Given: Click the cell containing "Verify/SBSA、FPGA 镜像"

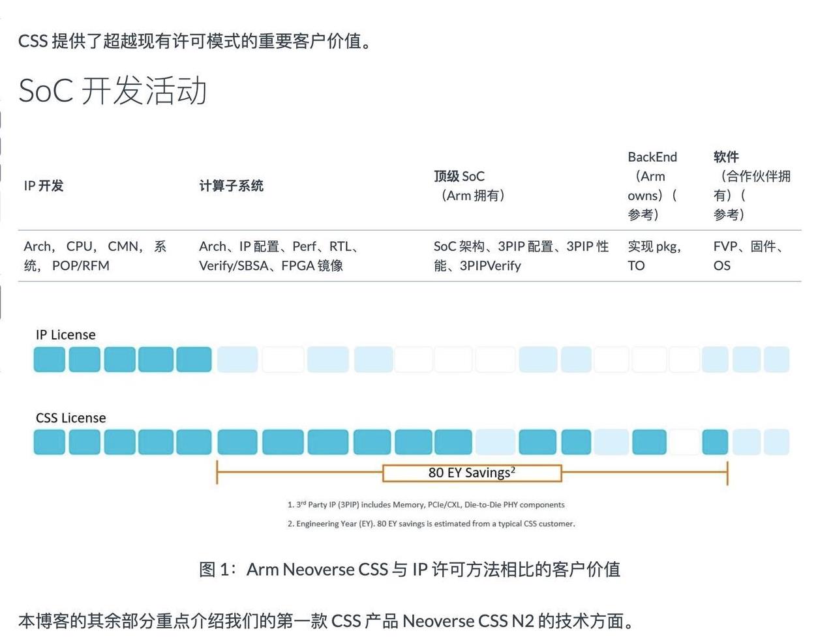Looking at the screenshot, I should [279, 256].
